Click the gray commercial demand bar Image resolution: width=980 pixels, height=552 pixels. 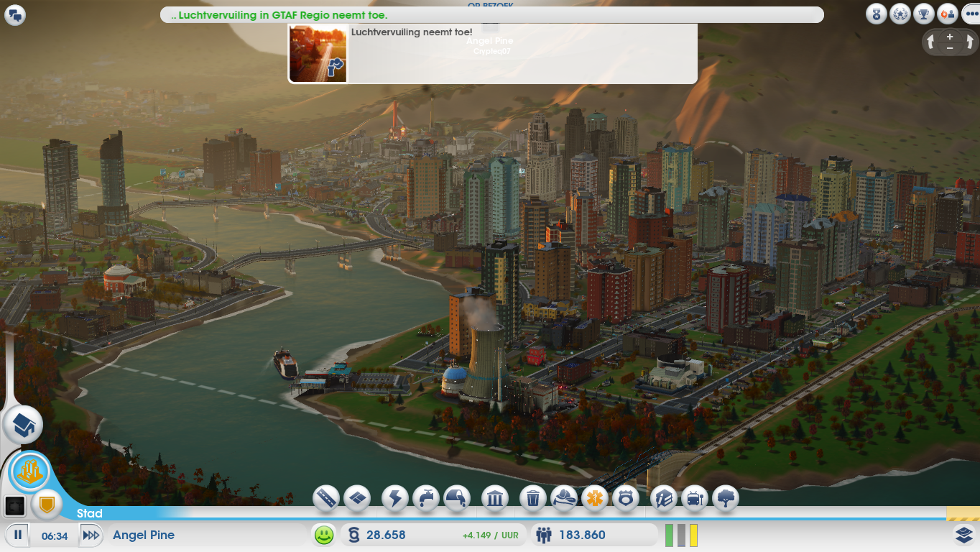tap(681, 535)
